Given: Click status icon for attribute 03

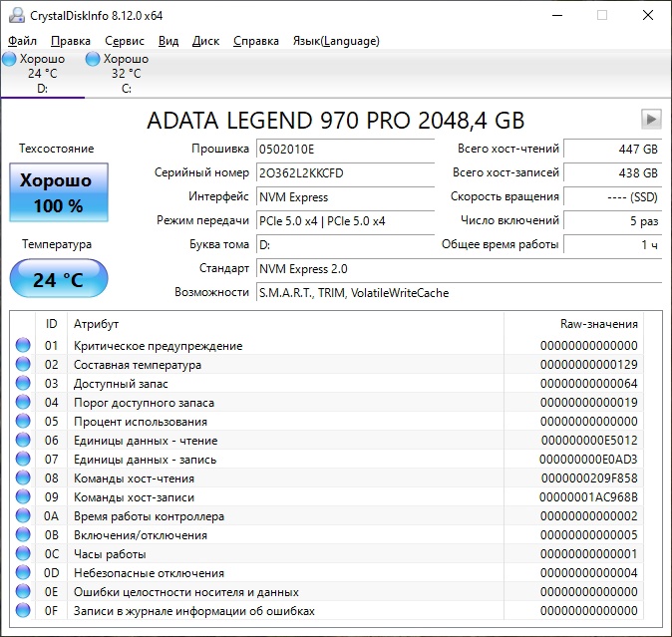Looking at the screenshot, I should tap(23, 383).
